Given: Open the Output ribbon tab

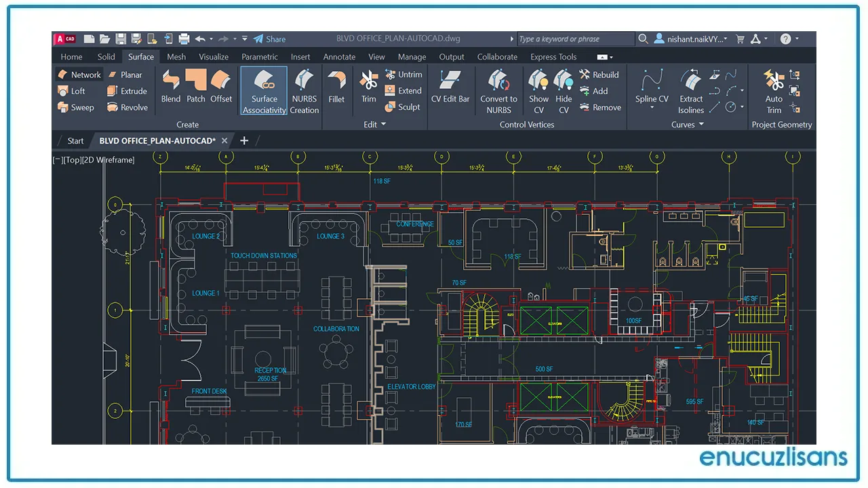Looking at the screenshot, I should pyautogui.click(x=452, y=57).
